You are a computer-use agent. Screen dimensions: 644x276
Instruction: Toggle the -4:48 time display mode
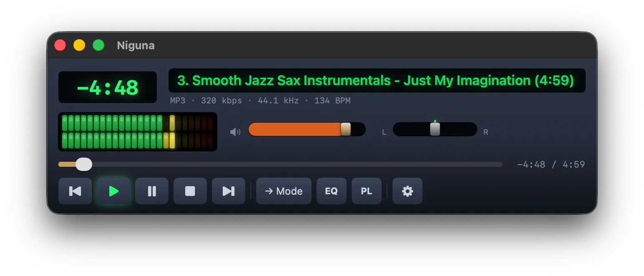tap(108, 87)
